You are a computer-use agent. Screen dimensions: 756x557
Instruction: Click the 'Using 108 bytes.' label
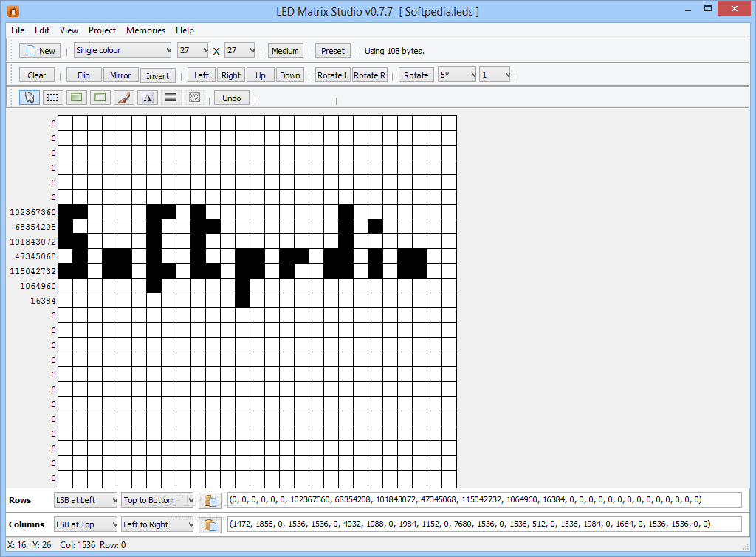click(394, 51)
